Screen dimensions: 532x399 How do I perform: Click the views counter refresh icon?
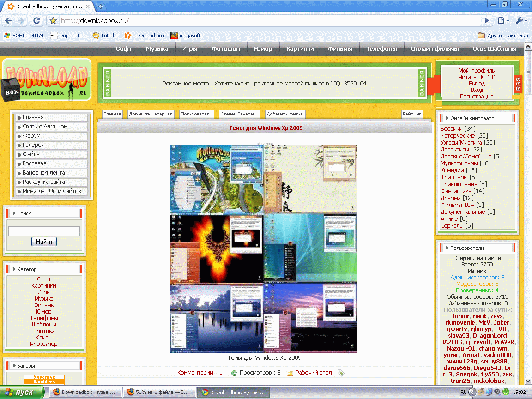point(234,373)
